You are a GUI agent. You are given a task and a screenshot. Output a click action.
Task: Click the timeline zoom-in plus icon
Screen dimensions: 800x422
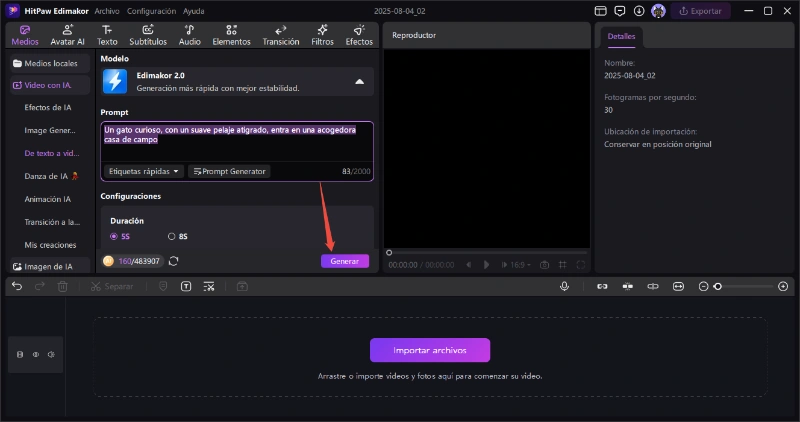pos(782,286)
